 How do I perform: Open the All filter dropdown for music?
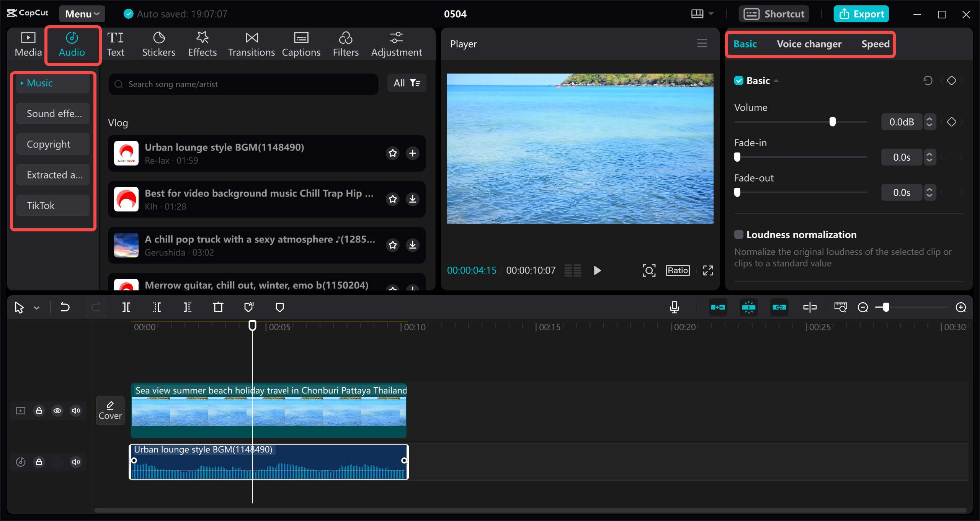click(x=407, y=83)
